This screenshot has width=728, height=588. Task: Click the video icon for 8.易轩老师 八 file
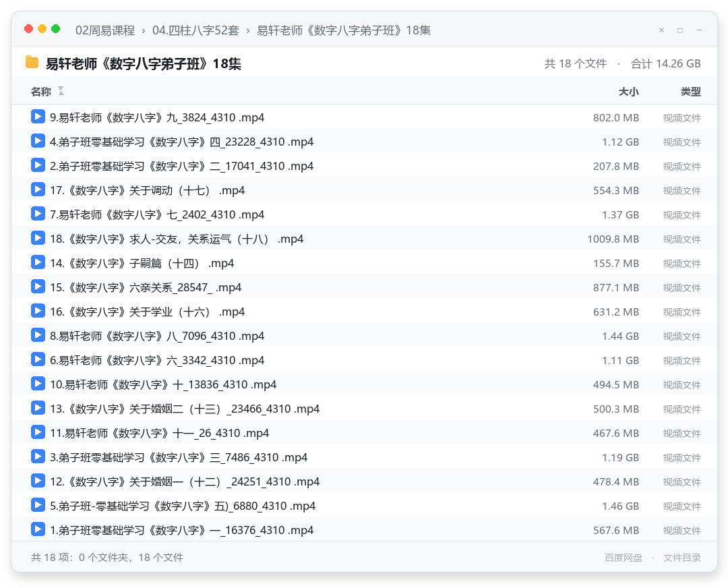(38, 335)
